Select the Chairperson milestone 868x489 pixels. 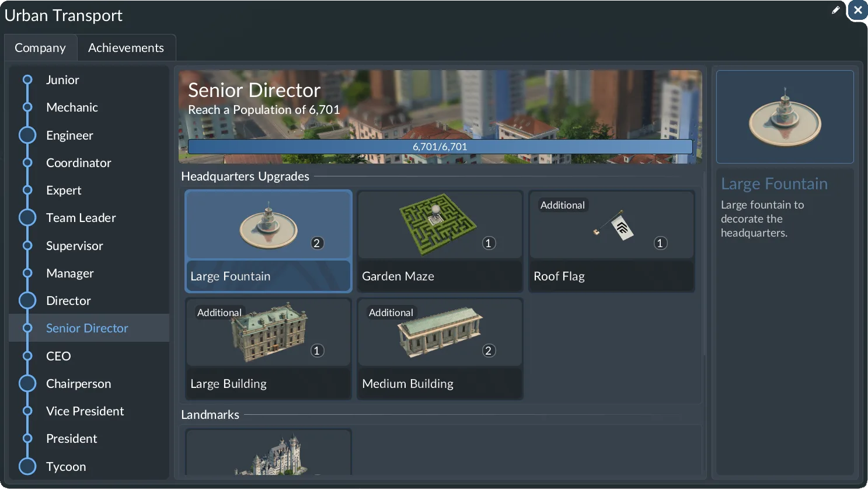89,384
